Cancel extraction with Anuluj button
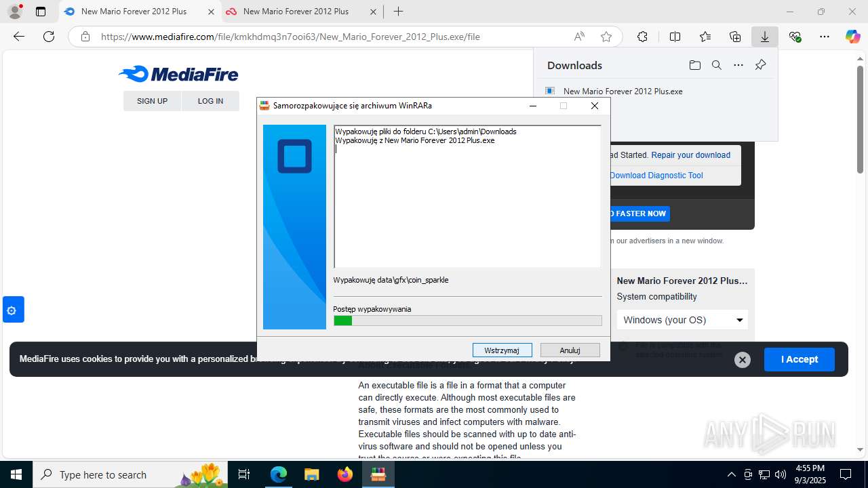Screen dimensions: 868x488 click(570, 350)
